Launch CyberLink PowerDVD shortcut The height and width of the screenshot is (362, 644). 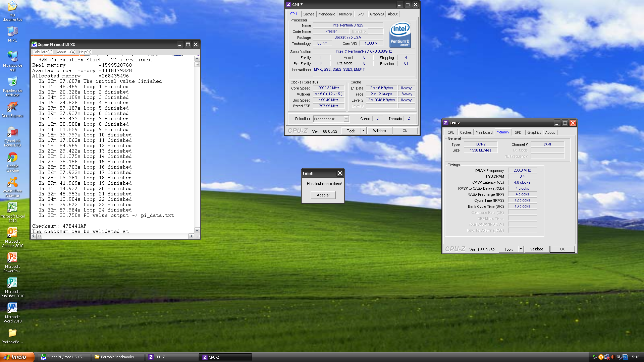(12, 137)
